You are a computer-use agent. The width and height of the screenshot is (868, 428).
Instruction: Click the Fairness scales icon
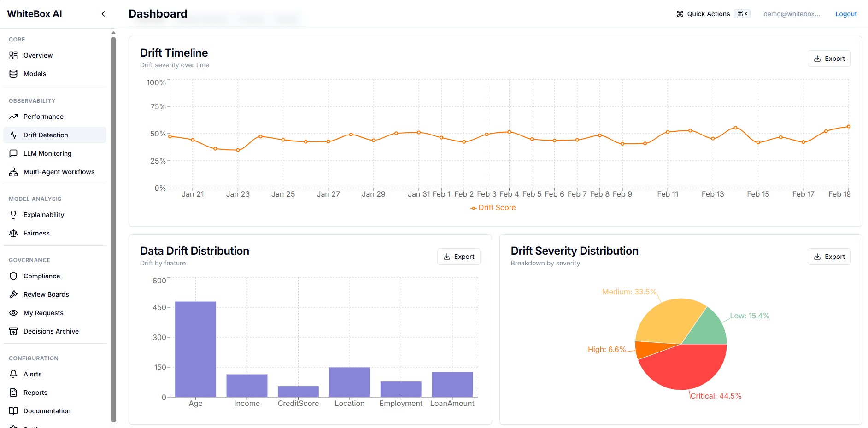click(x=13, y=233)
